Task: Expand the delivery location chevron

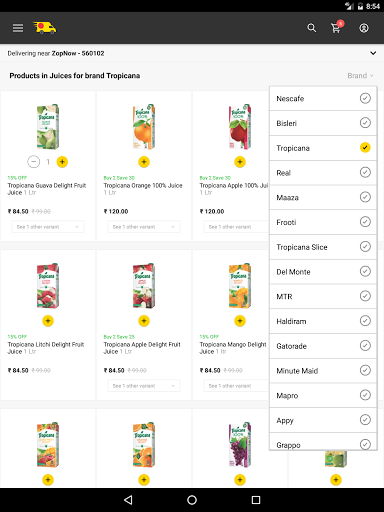Action: coord(373,53)
